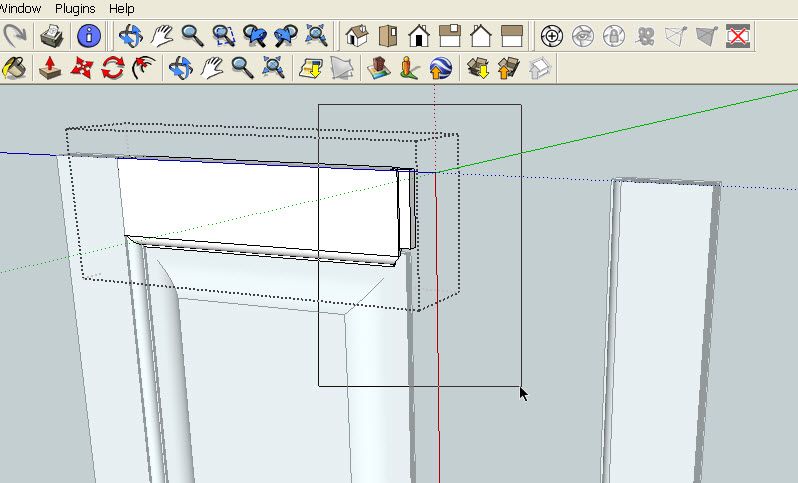Print the model with the printer icon
The image size is (798, 483).
pyautogui.click(x=52, y=37)
